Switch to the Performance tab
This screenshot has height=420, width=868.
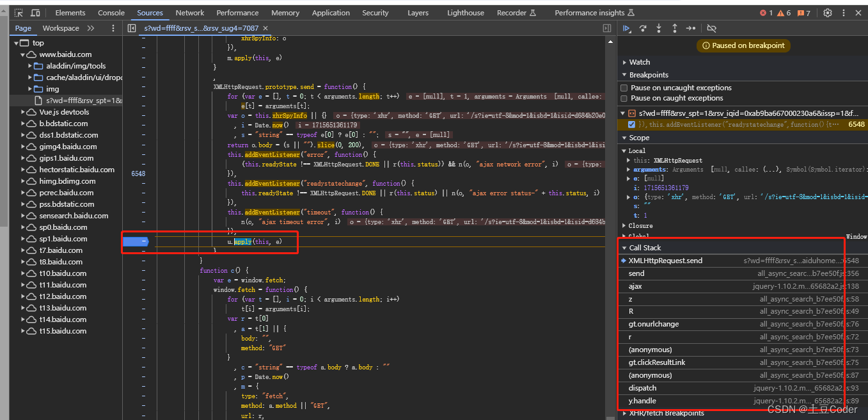coord(237,13)
